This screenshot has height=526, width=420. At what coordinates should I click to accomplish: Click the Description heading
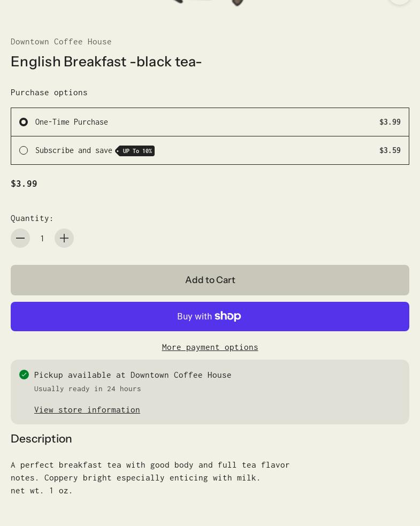(41, 438)
